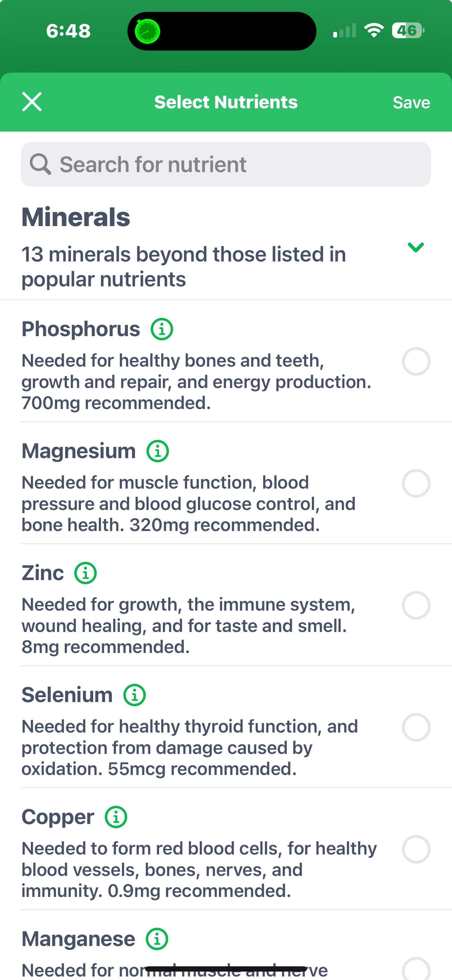Enable the Magnesium nutrient option

tap(416, 484)
